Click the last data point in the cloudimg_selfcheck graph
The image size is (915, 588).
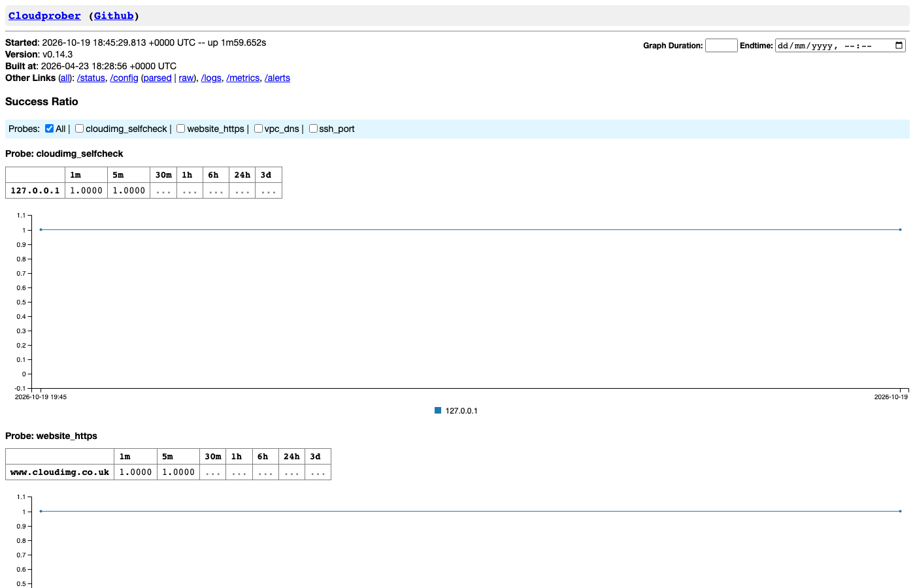pos(900,229)
